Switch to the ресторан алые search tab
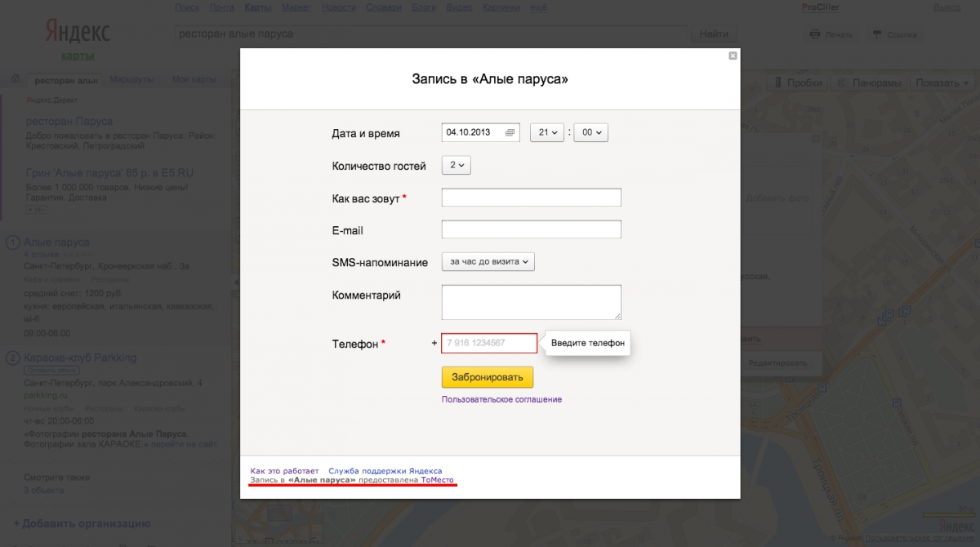Viewport: 980px width, 547px height. click(65, 80)
